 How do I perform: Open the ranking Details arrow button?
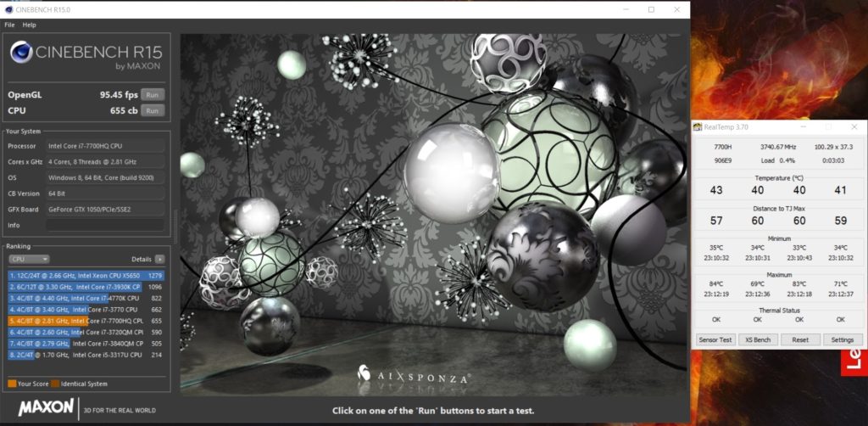(x=159, y=259)
